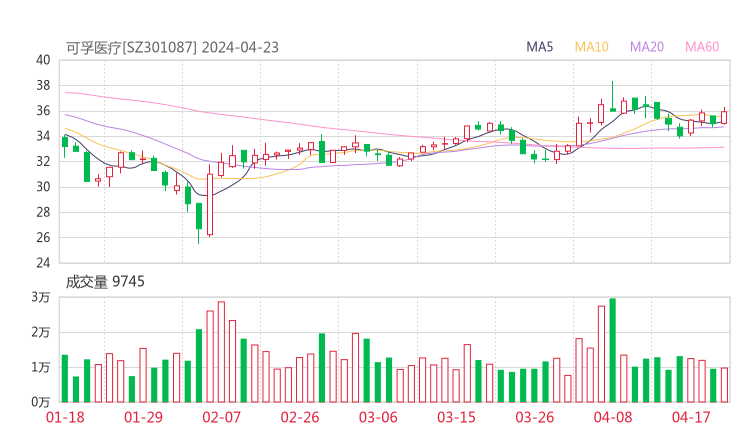Click the 02-07 date axis label
This screenshot has height=440, width=740.
click(221, 417)
